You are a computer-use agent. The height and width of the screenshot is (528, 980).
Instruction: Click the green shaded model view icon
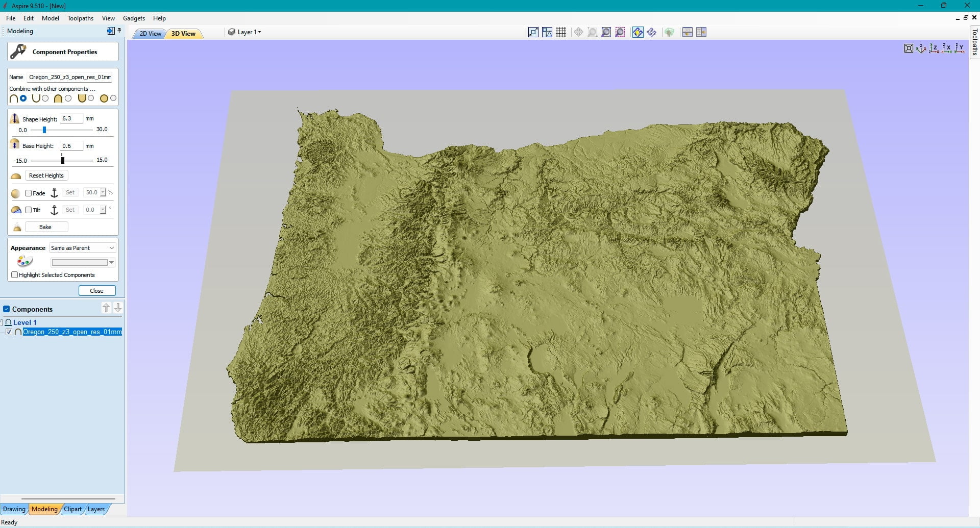669,32
